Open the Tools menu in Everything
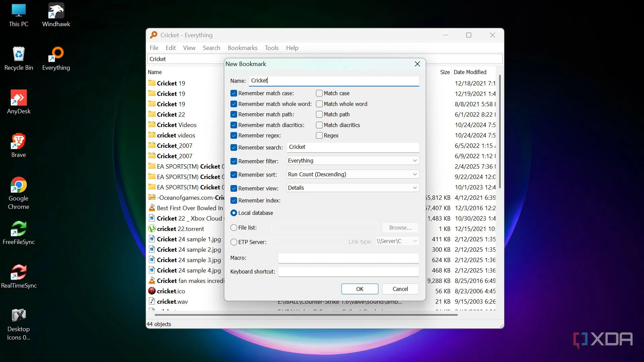 pyautogui.click(x=272, y=48)
